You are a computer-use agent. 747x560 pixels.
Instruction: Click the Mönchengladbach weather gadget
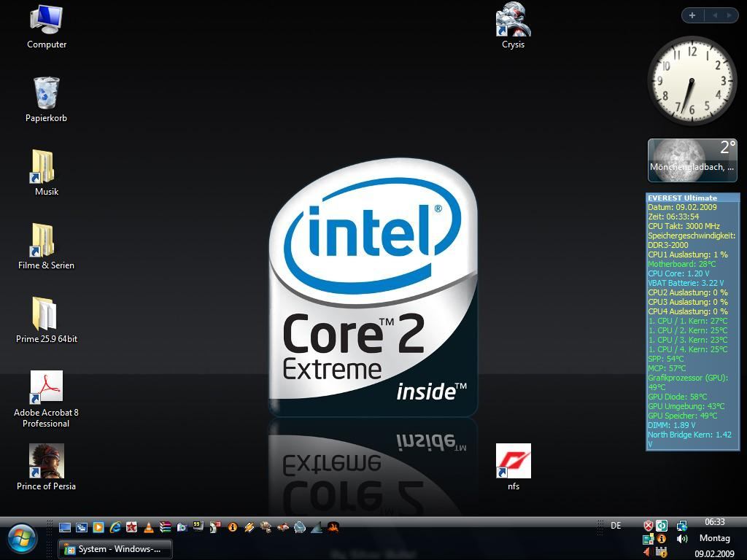(x=692, y=160)
